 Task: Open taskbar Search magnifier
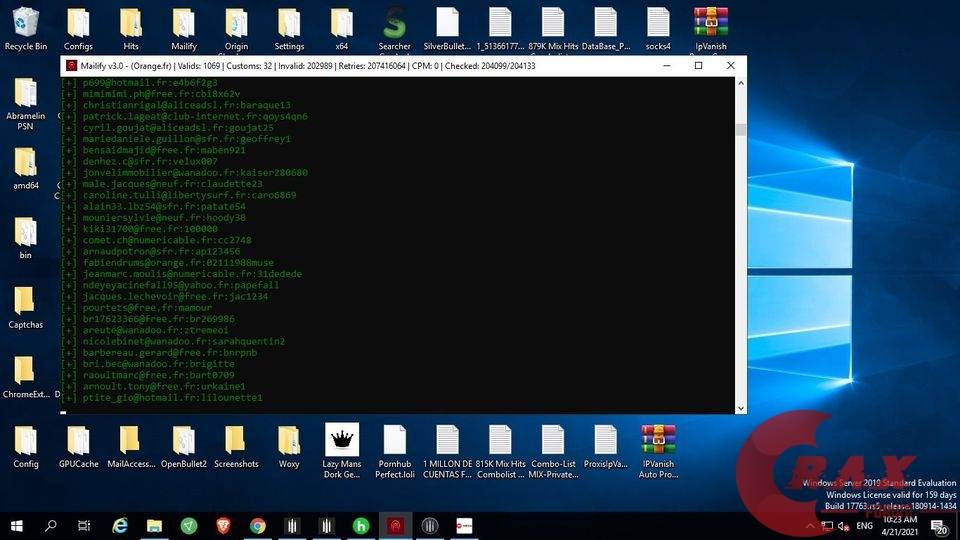pos(51,526)
